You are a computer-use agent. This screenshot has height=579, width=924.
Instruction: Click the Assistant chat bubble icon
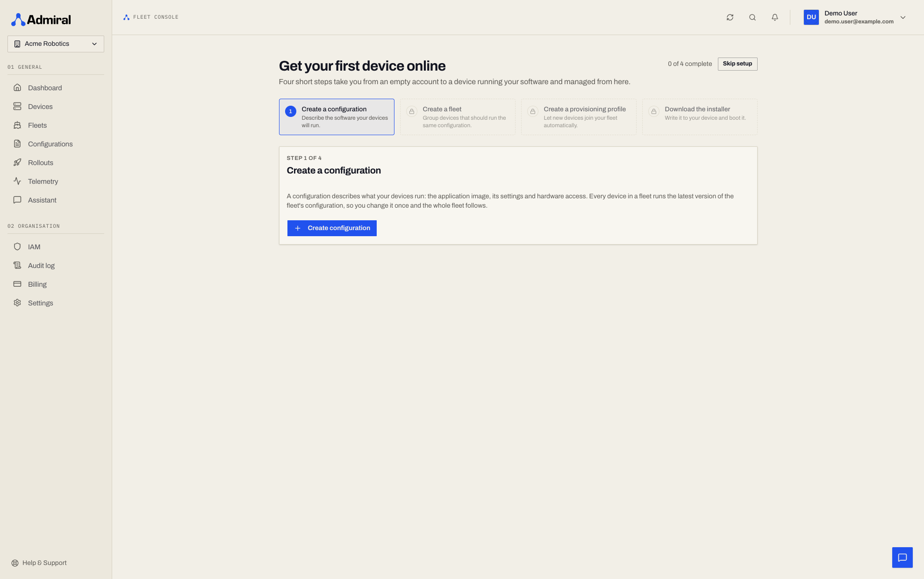pos(17,200)
